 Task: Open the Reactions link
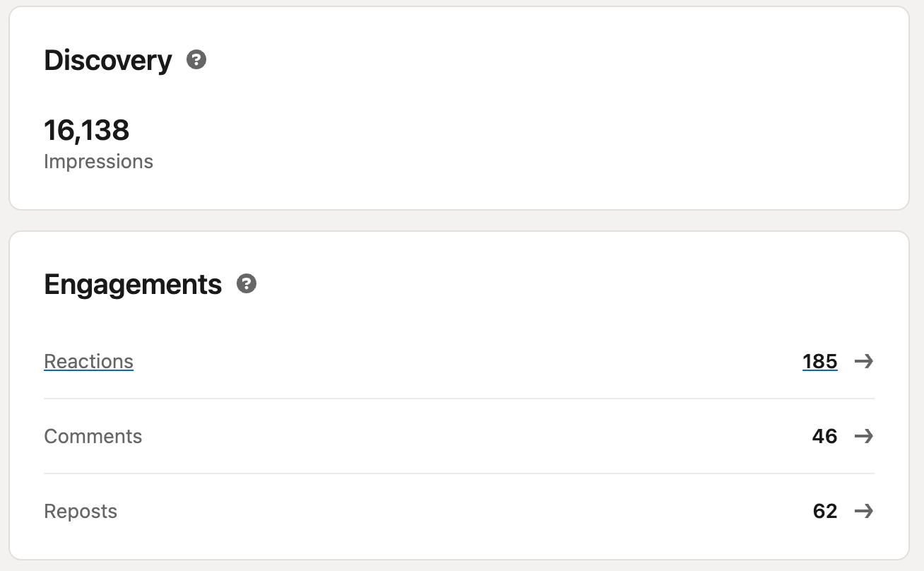[88, 362]
